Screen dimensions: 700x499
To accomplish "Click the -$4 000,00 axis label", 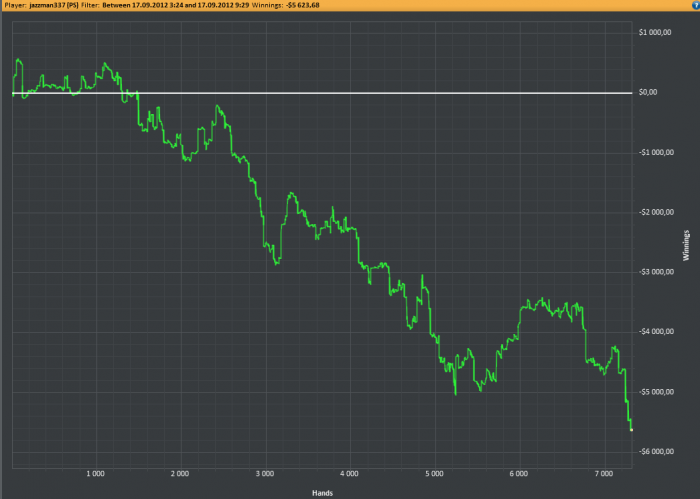I will point(655,332).
